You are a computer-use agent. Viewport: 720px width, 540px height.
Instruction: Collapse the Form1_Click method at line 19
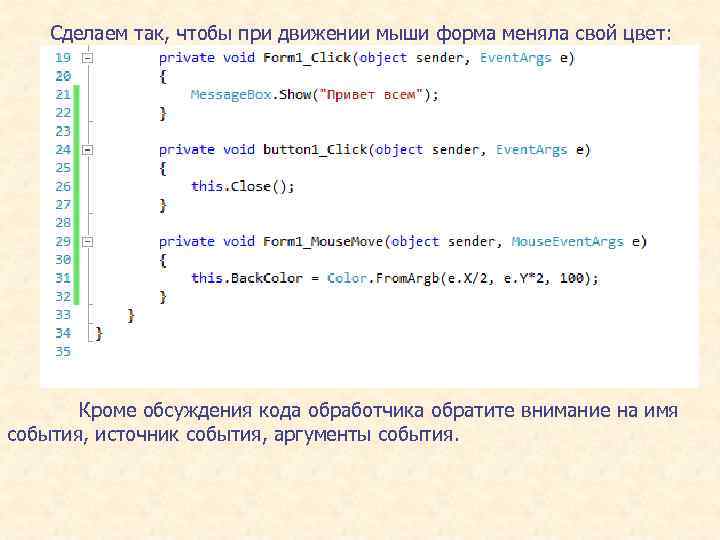87,58
